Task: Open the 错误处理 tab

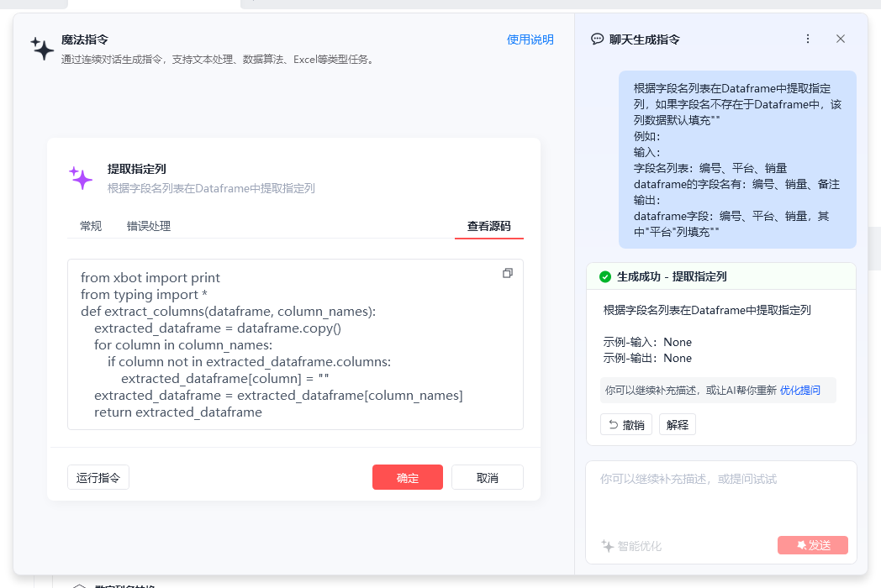Action: [x=149, y=226]
